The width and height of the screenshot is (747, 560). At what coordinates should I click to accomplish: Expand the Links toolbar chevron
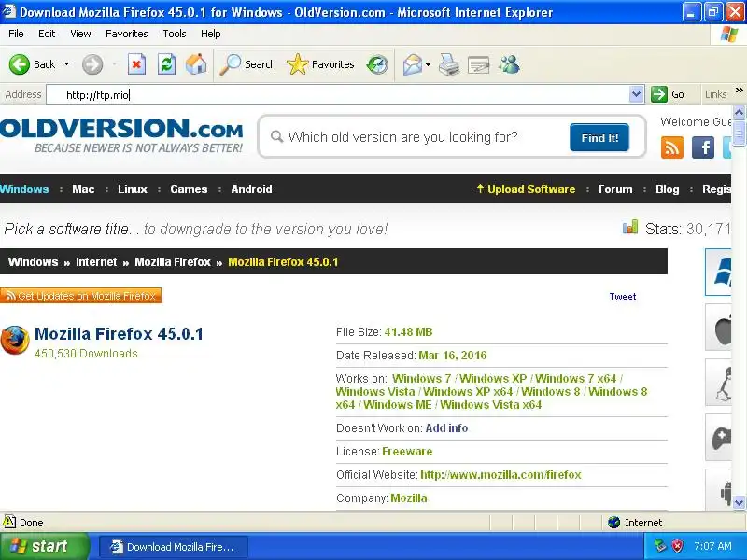pos(739,90)
